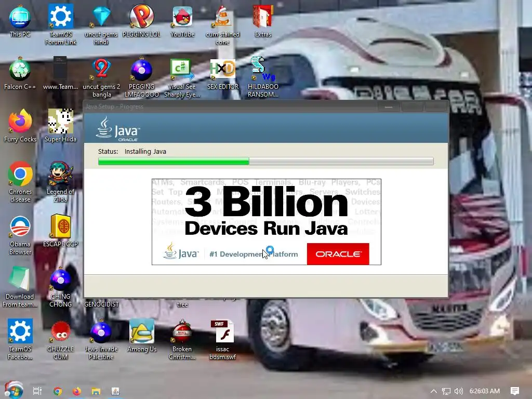Open the Action Center notifications icon
The image size is (532, 399).
tap(515, 391)
